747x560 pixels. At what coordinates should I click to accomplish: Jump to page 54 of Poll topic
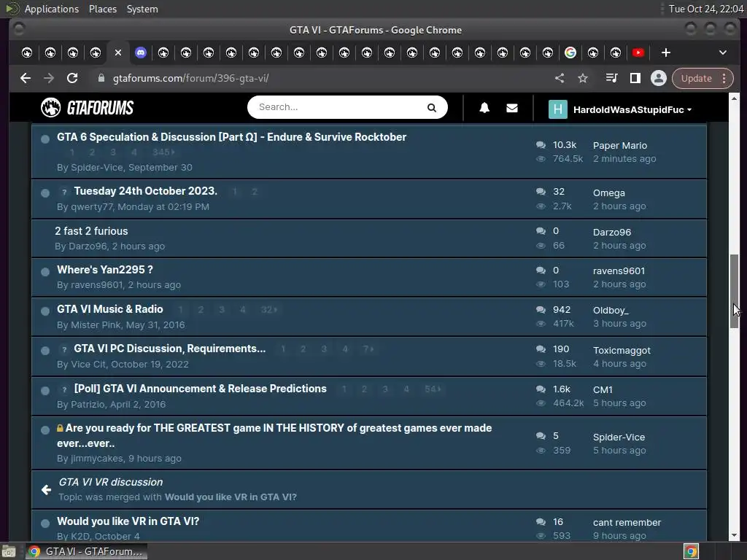pyautogui.click(x=433, y=389)
